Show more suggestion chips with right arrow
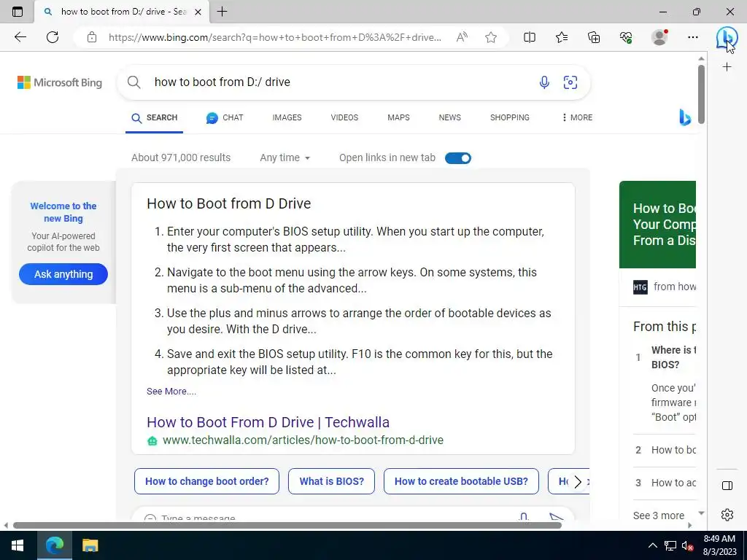This screenshot has height=560, width=747. tap(578, 482)
